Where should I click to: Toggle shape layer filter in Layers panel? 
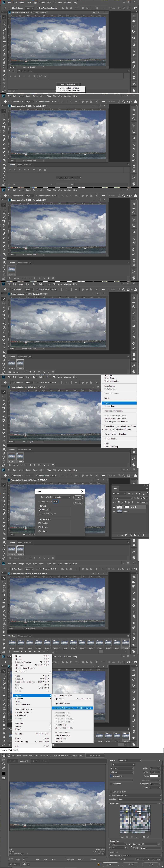pyautogui.click(x=140, y=494)
